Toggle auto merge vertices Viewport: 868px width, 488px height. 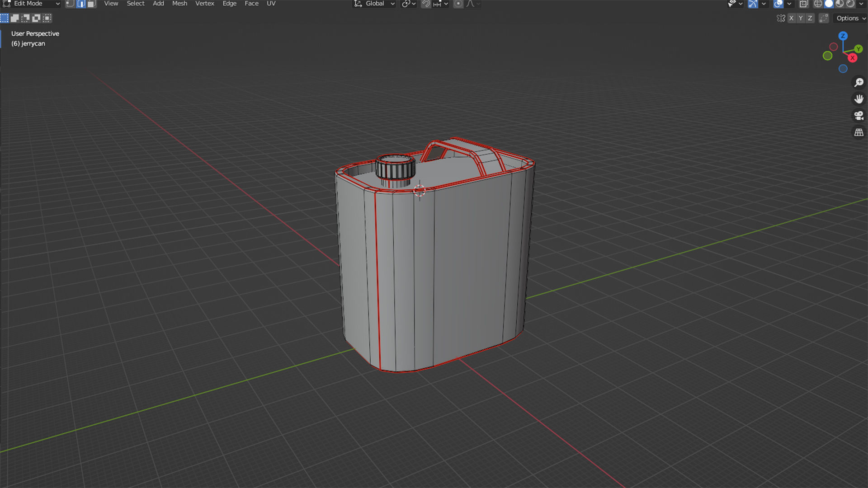click(824, 18)
